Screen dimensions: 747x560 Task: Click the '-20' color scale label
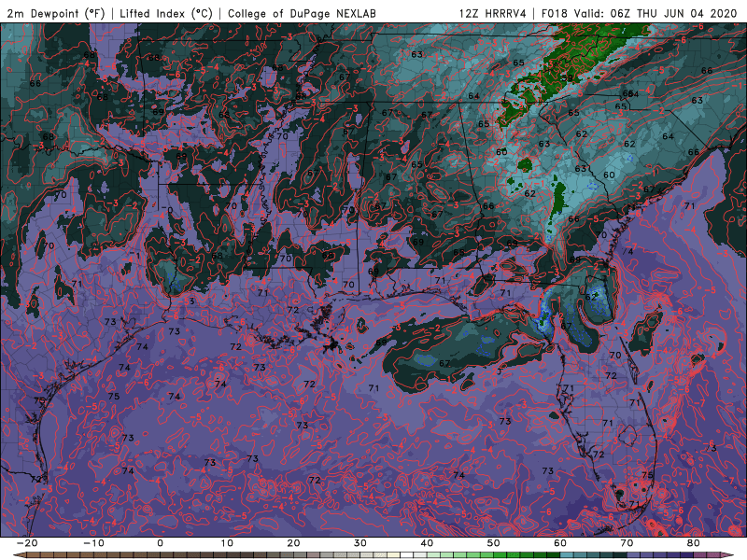pyautogui.click(x=27, y=543)
